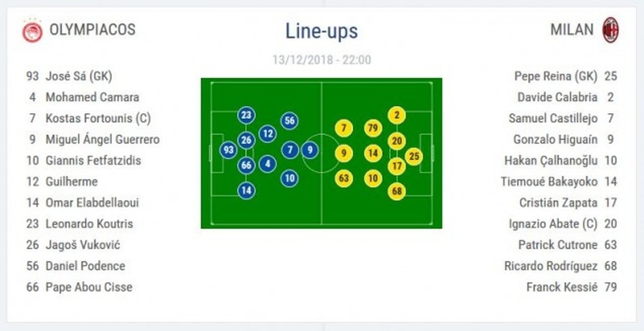Click Gonzalo Higuaín in Milan list
This screenshot has width=644, height=331.
point(555,139)
